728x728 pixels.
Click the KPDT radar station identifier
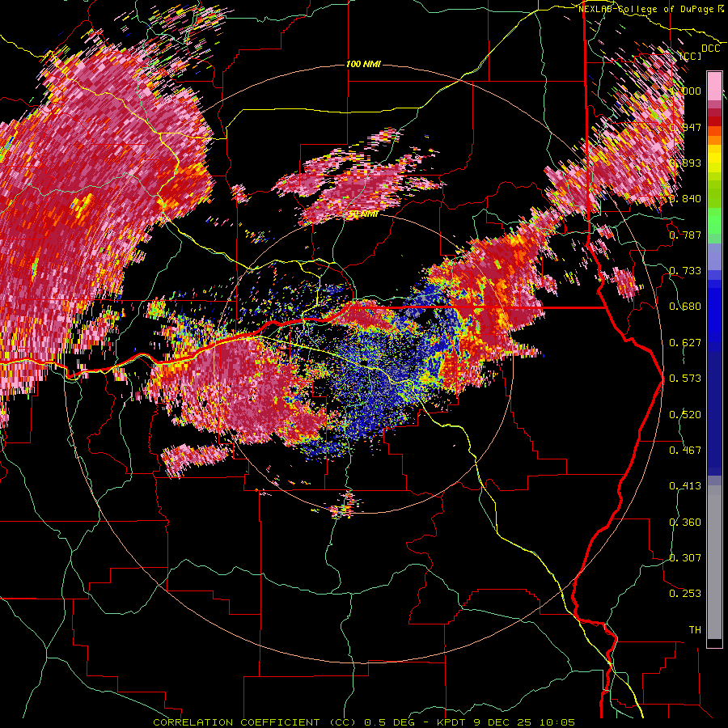453,722
